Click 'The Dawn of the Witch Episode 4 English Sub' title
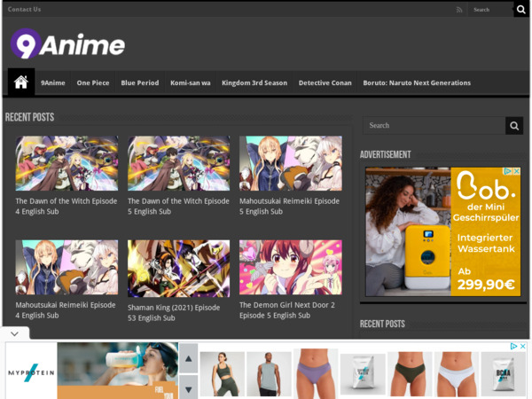The width and height of the screenshot is (532, 399). point(66,207)
